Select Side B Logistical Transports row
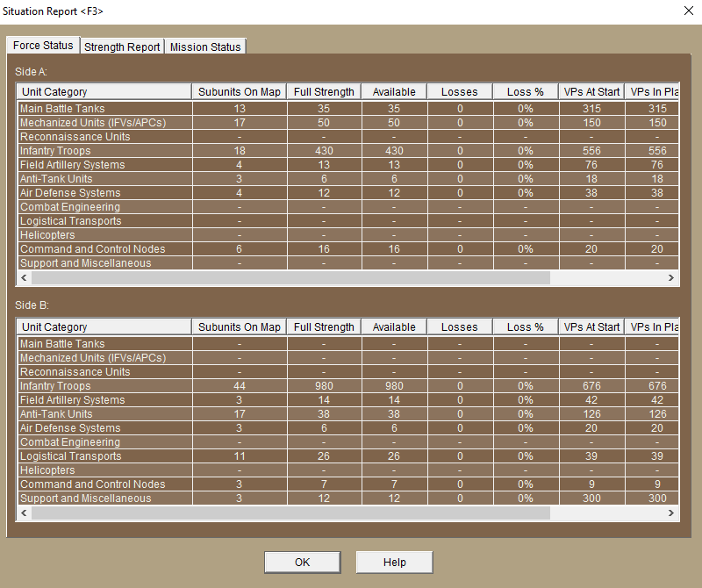 click(347, 455)
